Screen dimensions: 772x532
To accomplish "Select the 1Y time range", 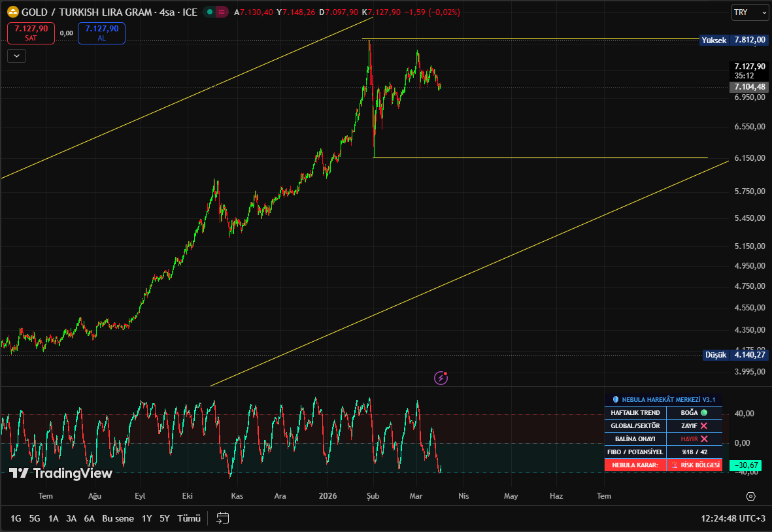I will tap(146, 518).
